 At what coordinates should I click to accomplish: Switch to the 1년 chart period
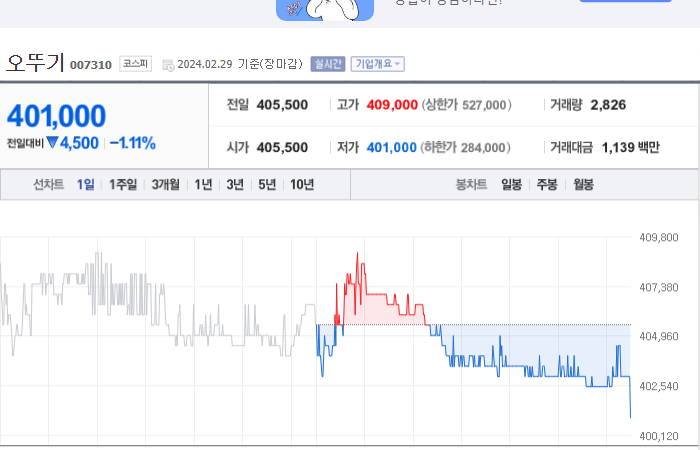coord(203,184)
